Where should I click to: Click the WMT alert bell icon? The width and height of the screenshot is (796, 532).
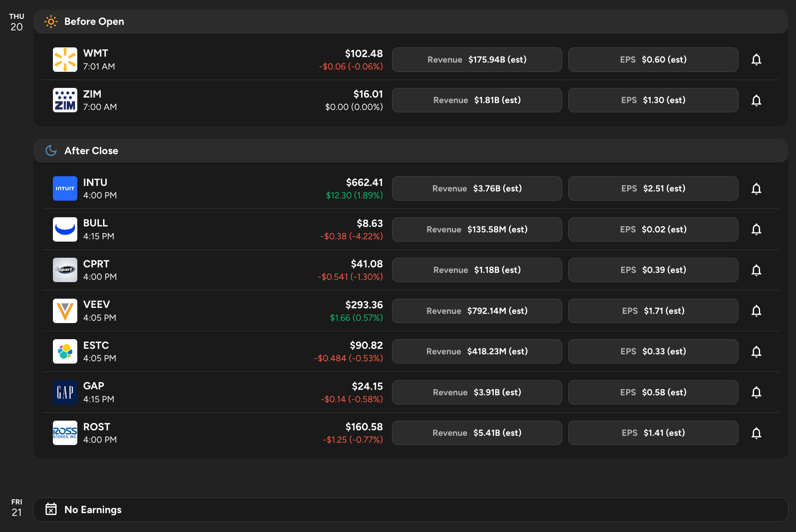point(756,60)
